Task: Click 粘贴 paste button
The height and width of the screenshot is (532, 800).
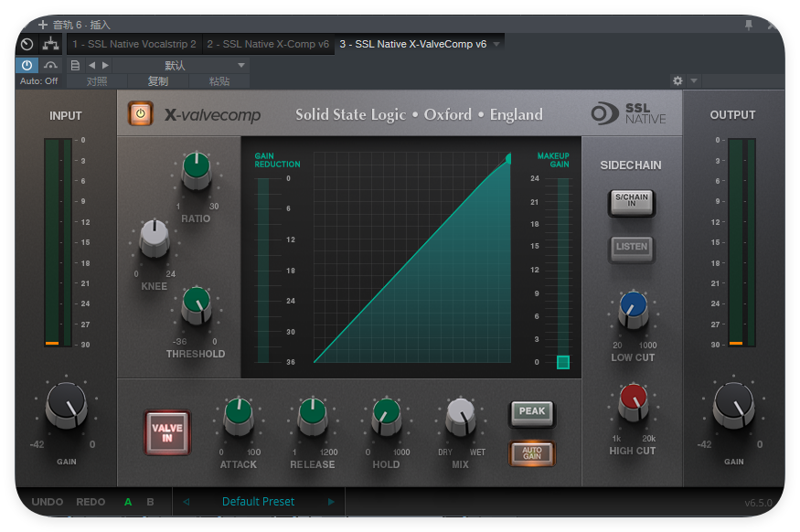Action: pyautogui.click(x=219, y=81)
